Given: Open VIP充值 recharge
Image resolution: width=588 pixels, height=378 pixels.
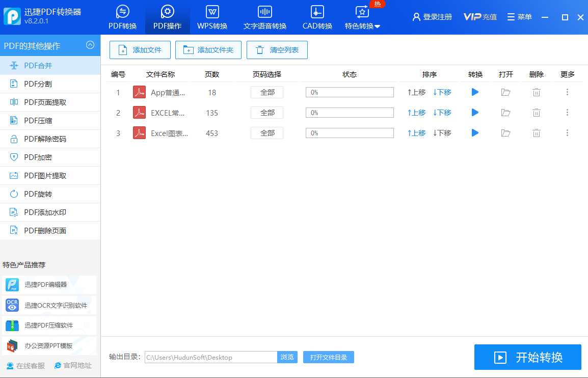Looking at the screenshot, I should click(480, 17).
